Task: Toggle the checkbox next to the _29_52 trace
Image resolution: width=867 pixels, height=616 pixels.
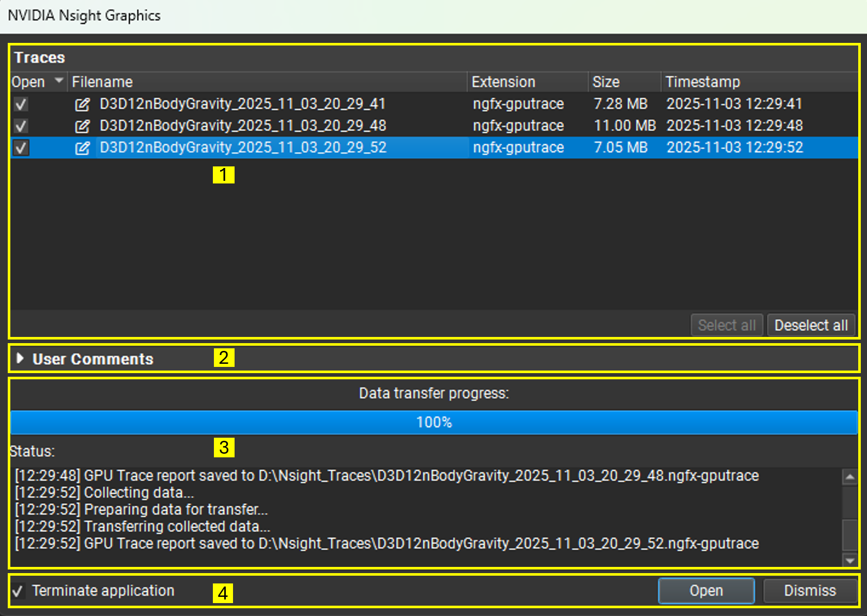Action: 20,148
